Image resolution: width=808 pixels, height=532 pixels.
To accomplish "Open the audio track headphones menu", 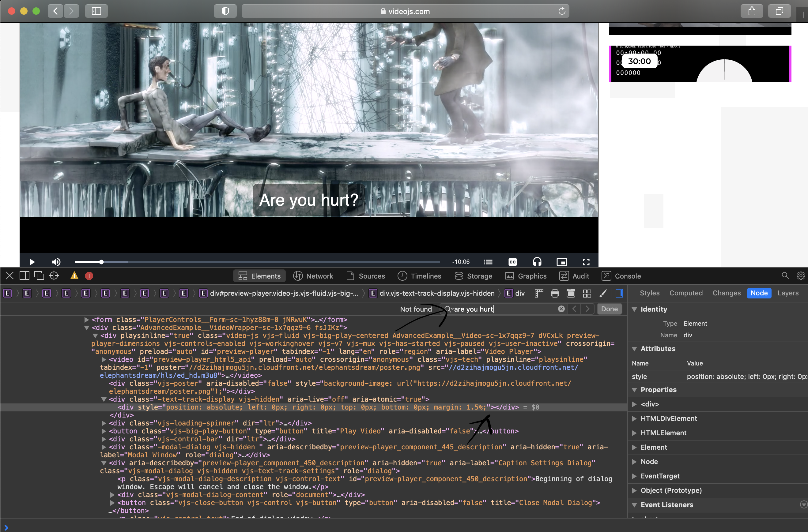I will pyautogui.click(x=537, y=262).
